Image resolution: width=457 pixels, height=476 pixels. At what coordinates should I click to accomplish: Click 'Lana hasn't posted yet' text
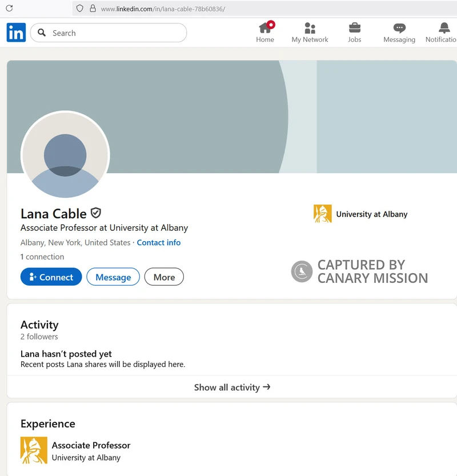66,354
